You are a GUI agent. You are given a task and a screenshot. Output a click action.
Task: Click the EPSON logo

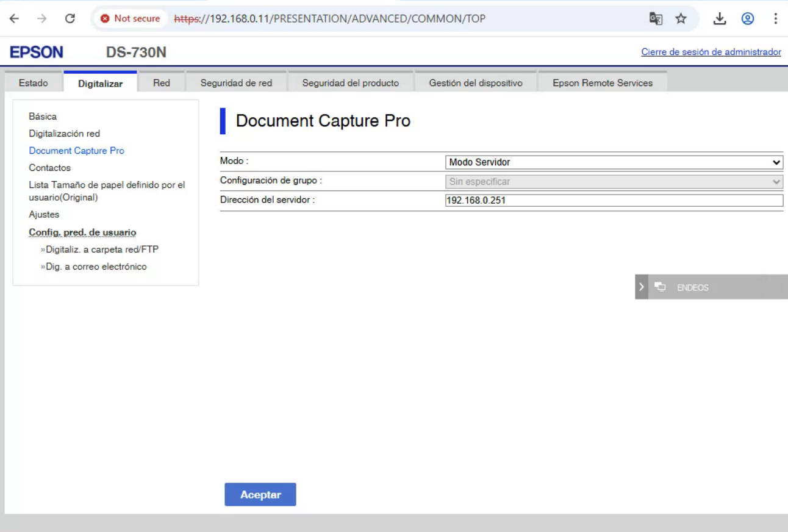point(37,52)
